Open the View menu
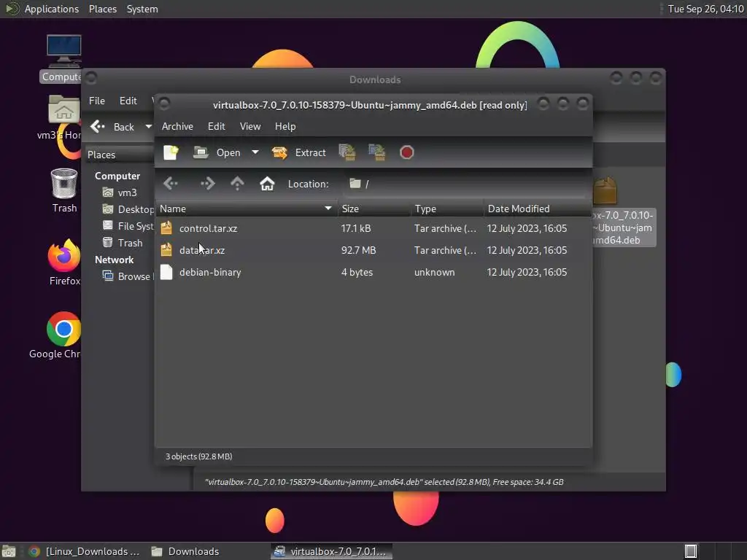This screenshot has height=560, width=747. pyautogui.click(x=250, y=126)
